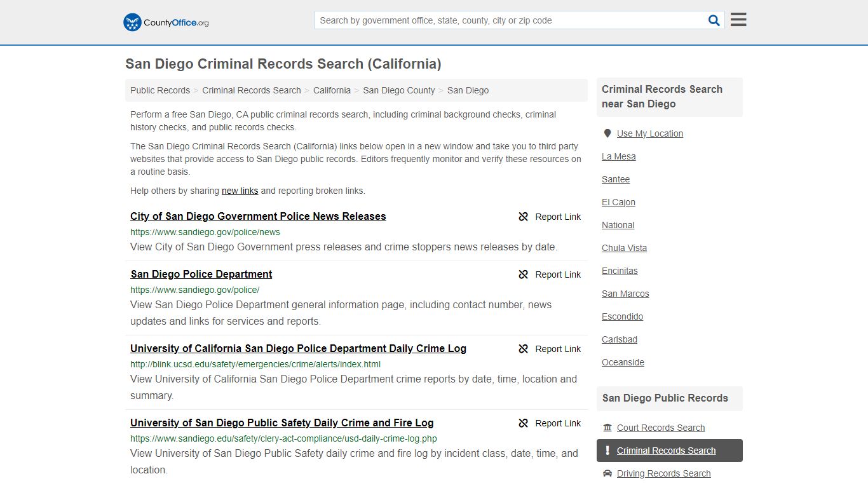Click the 'Criminal Records Search near San Diego' heading
Viewport: 868px width, 488px height.
pyautogui.click(x=662, y=97)
